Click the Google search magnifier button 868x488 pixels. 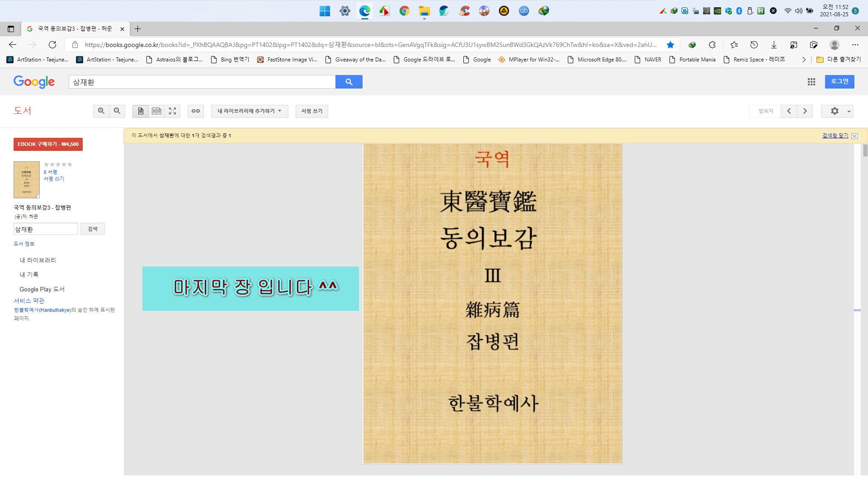click(349, 82)
